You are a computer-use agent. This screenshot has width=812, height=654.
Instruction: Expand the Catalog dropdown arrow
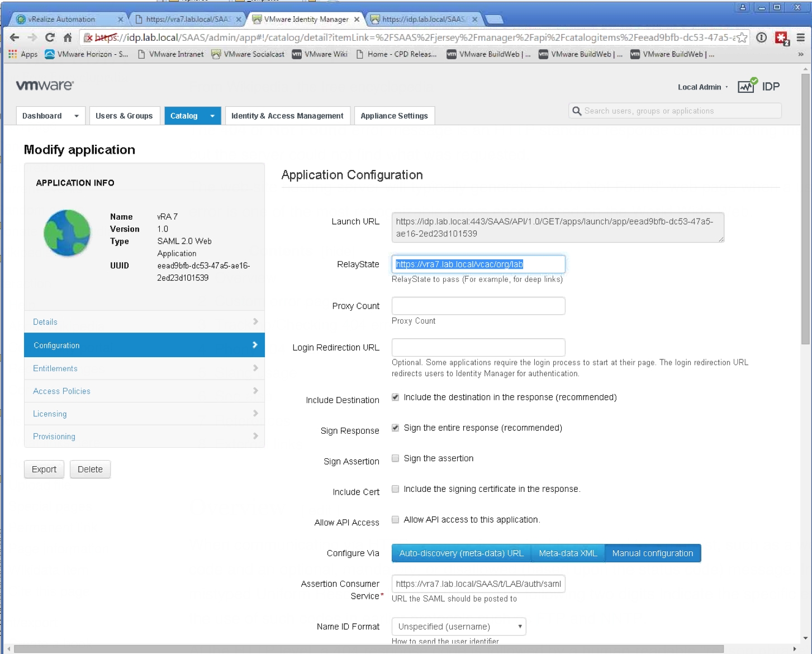tap(212, 116)
